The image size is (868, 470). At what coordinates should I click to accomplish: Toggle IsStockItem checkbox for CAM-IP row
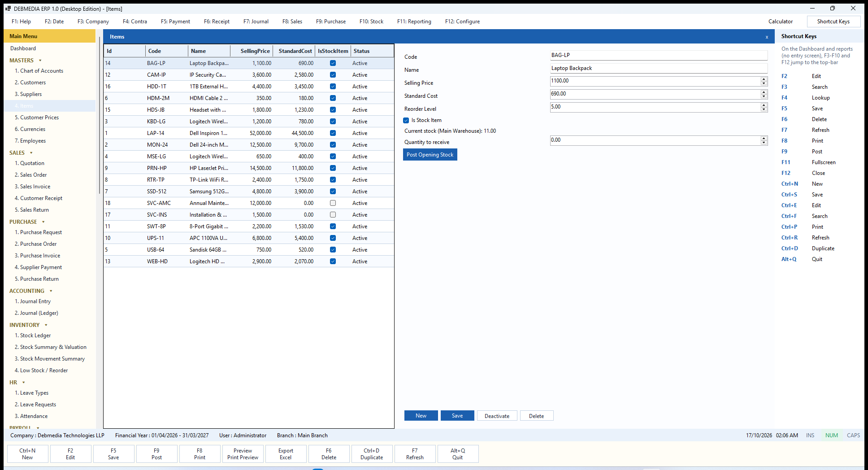pyautogui.click(x=333, y=75)
